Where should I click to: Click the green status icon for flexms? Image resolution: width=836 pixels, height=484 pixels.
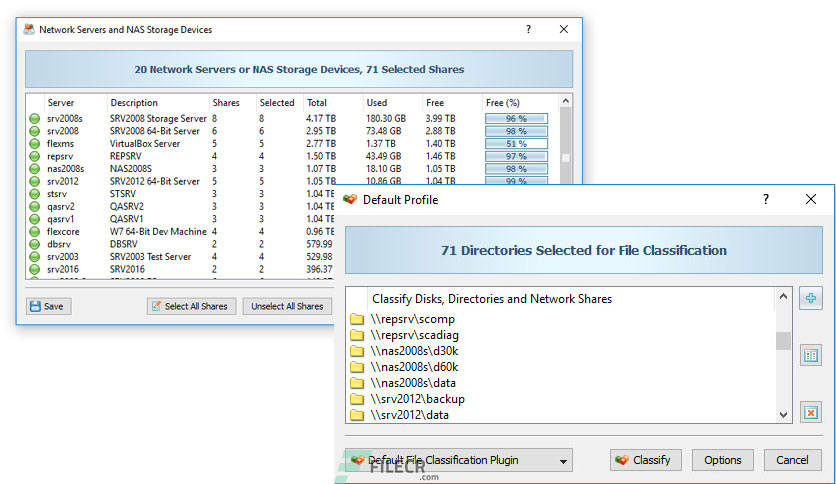pos(35,143)
